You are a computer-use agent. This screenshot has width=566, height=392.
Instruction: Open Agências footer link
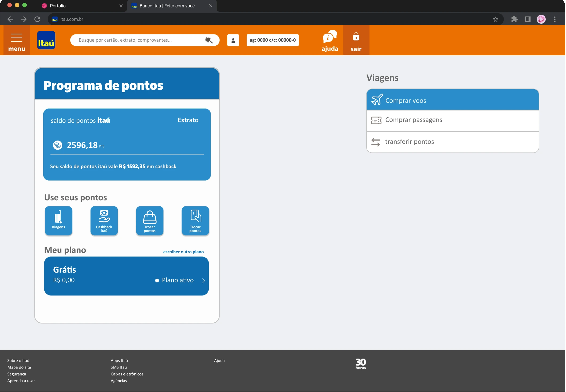(119, 381)
